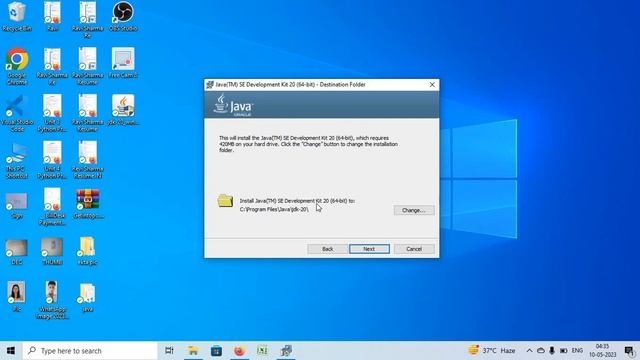Select Visual Studio Code desktop icon

point(17,113)
